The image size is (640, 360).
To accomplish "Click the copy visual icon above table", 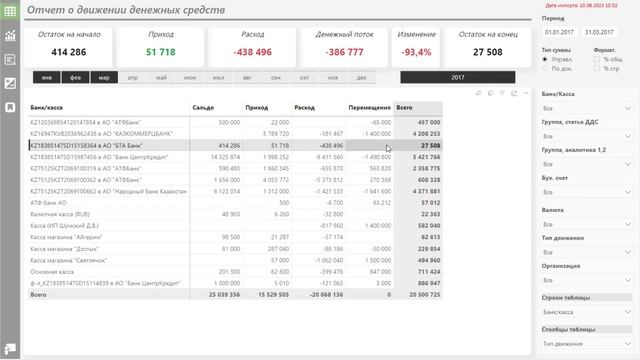I will click(490, 93).
